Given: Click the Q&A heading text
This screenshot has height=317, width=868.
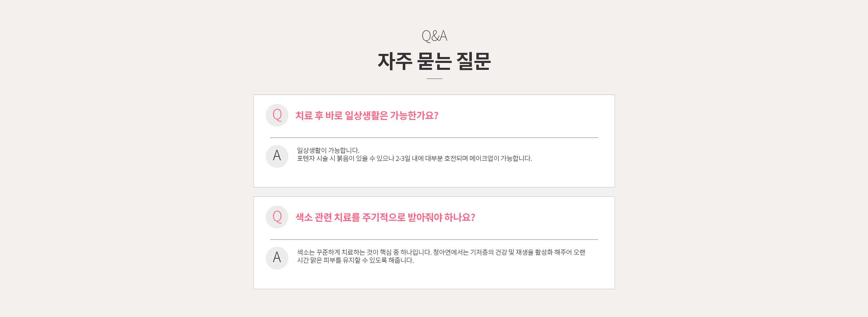Looking at the screenshot, I should [x=434, y=36].
